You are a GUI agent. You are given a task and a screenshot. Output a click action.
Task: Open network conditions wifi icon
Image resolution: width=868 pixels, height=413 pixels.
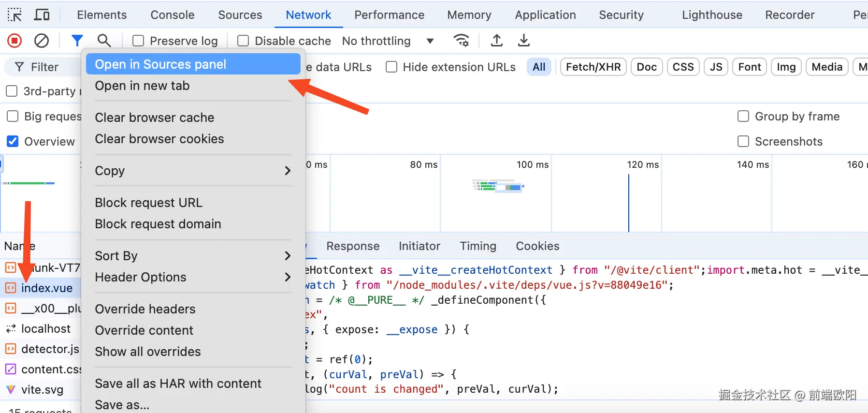coord(462,41)
